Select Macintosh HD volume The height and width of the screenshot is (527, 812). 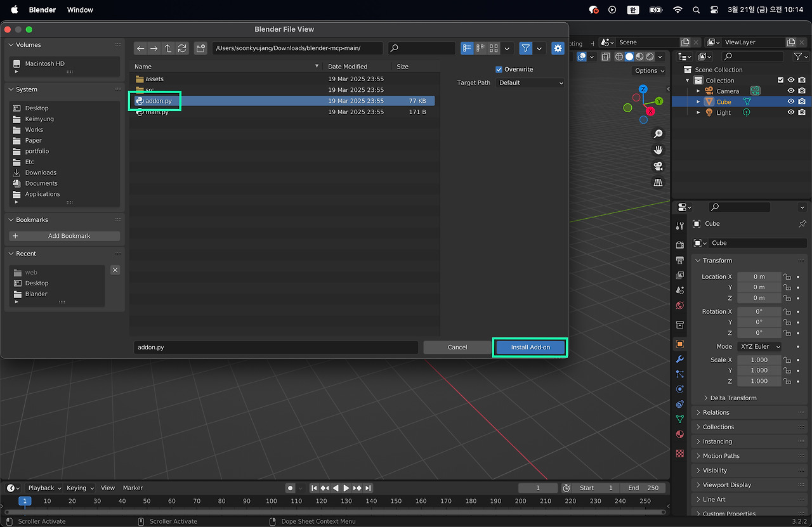coord(44,63)
